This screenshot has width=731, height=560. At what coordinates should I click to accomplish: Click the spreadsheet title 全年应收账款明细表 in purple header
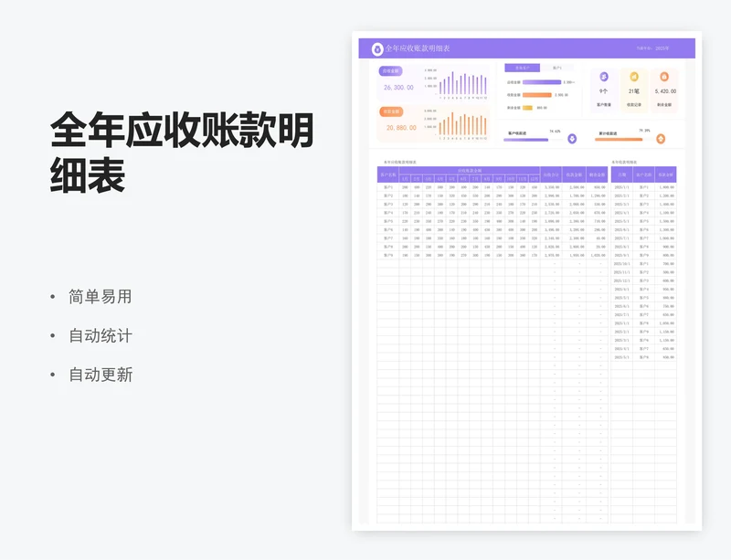point(418,48)
